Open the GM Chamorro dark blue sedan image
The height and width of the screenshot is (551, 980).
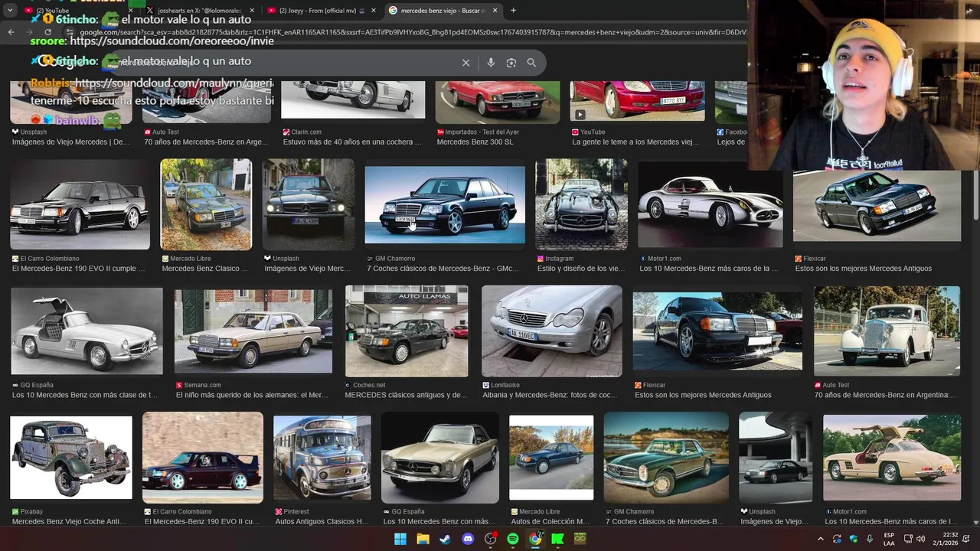445,205
